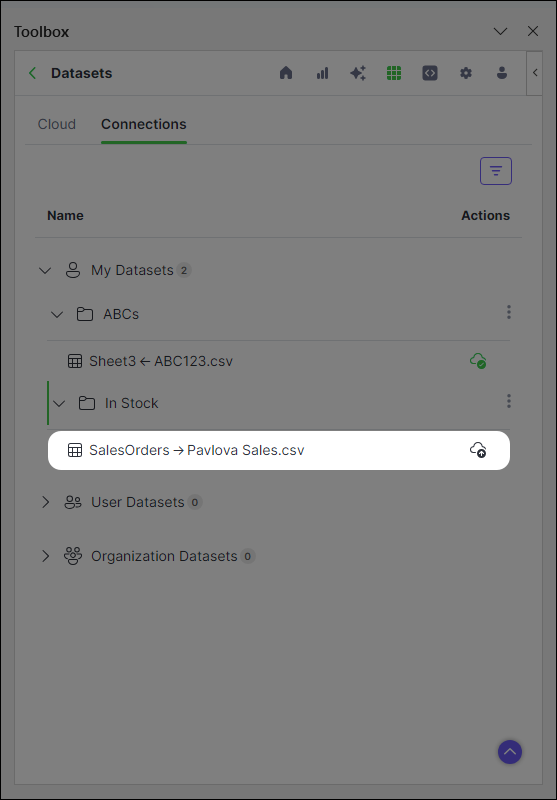This screenshot has height=800, width=557.
Task: Collapse the My Datasets group
Action: [45, 270]
